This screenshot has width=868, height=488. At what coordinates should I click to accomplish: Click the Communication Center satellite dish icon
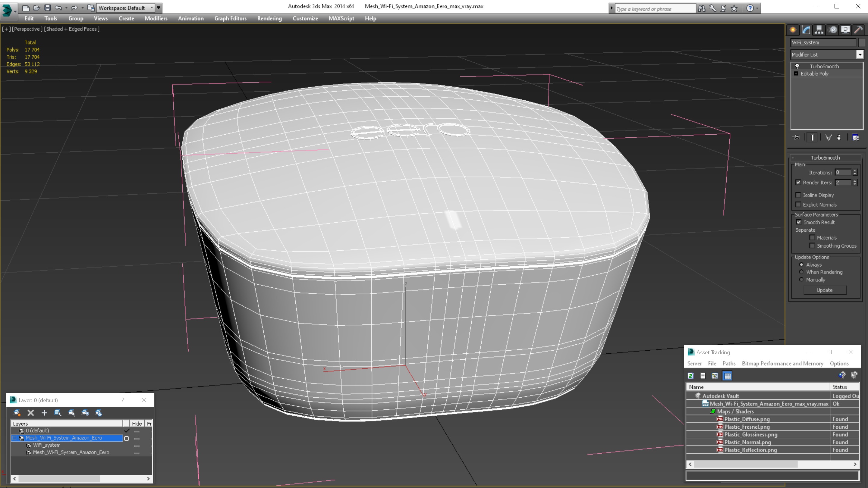point(723,8)
